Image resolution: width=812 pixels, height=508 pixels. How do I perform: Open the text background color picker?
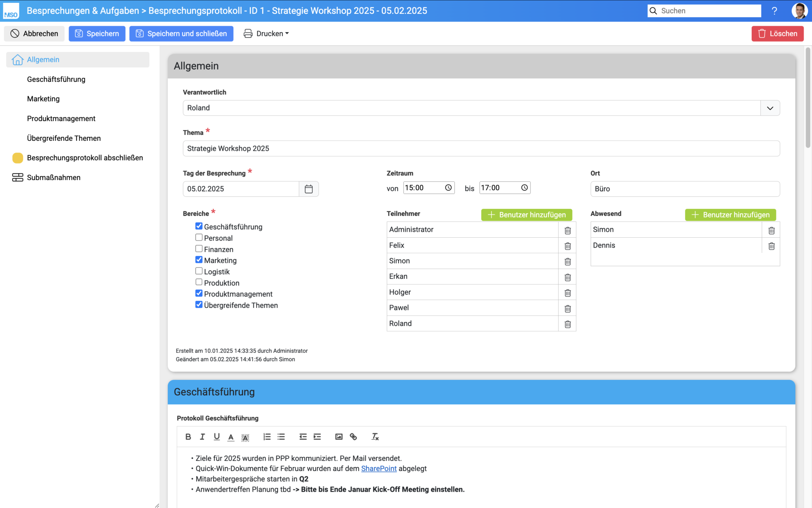click(245, 437)
